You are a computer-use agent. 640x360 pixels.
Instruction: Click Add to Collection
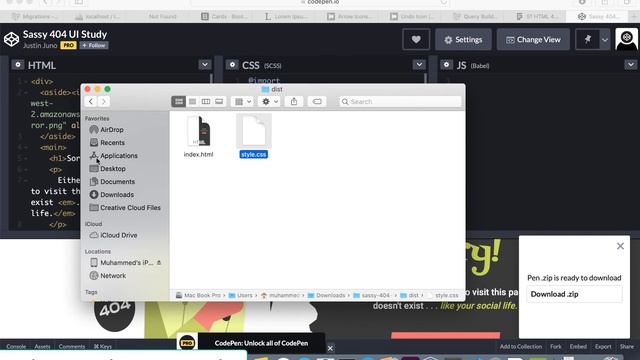521,347
